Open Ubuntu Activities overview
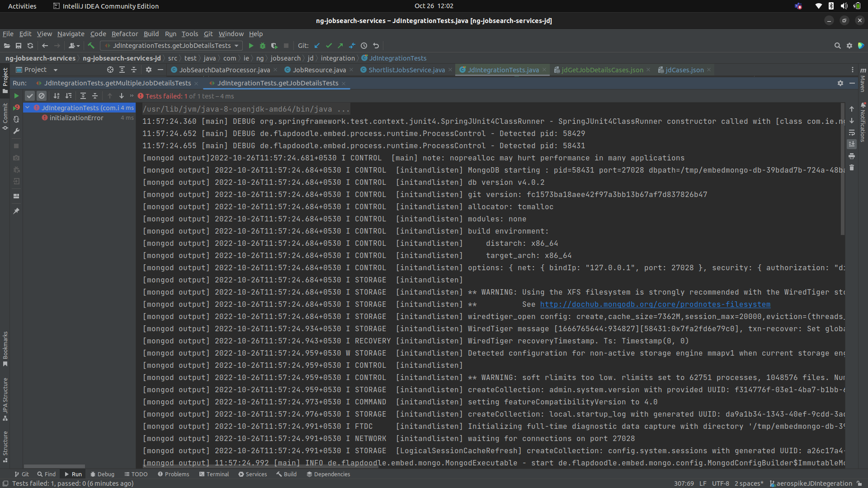Viewport: 868px width, 488px height. [22, 6]
